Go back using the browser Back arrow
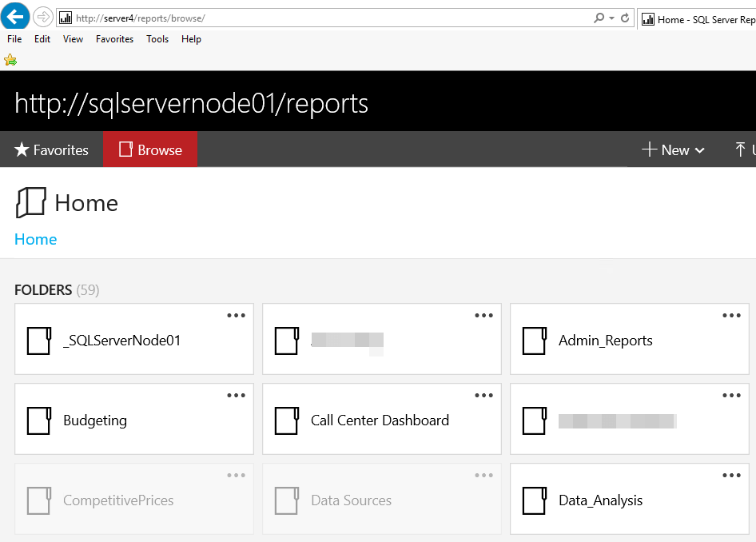Image resolution: width=756 pixels, height=542 pixels. pos(15,17)
